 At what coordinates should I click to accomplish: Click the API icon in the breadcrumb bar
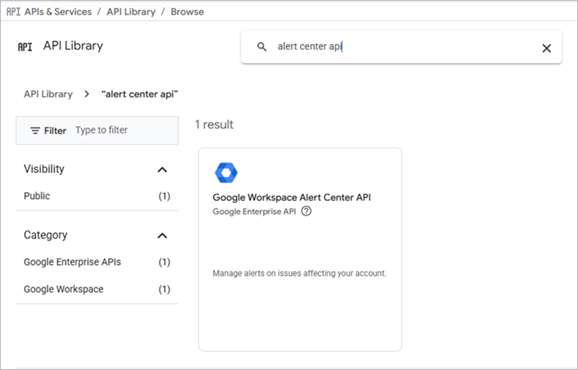coord(13,12)
